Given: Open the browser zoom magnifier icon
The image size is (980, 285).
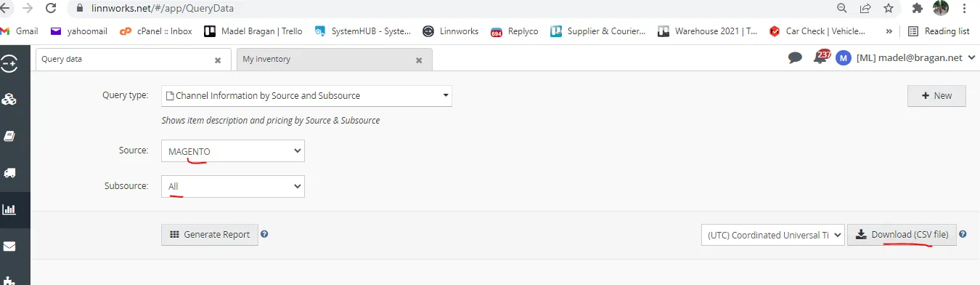Looking at the screenshot, I should [842, 9].
